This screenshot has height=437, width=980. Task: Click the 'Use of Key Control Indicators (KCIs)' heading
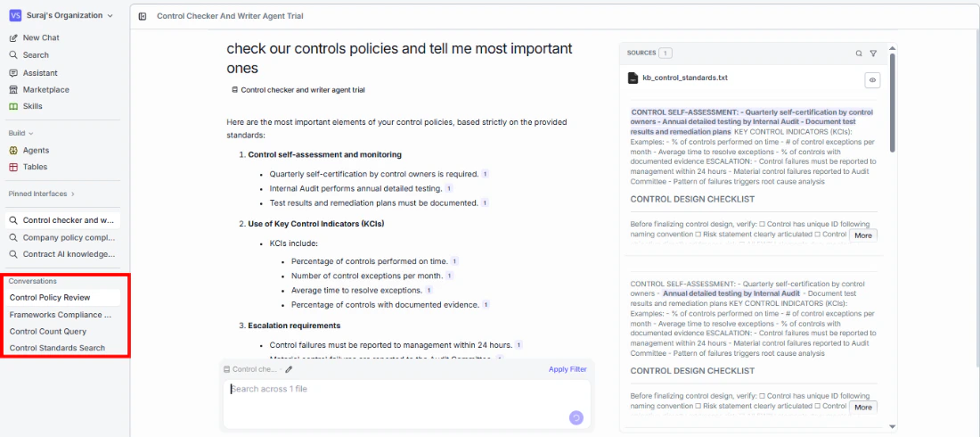[315, 224]
